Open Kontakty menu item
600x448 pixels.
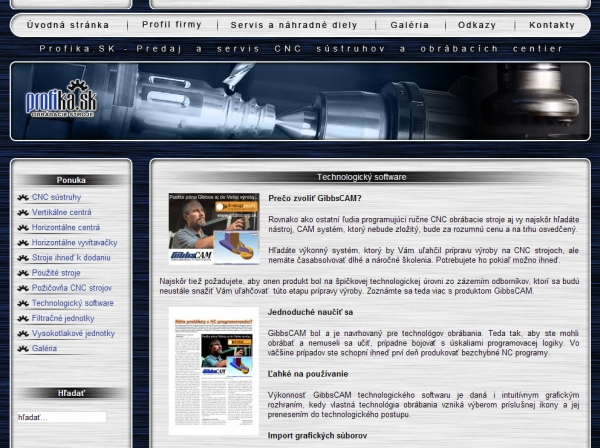tap(552, 25)
